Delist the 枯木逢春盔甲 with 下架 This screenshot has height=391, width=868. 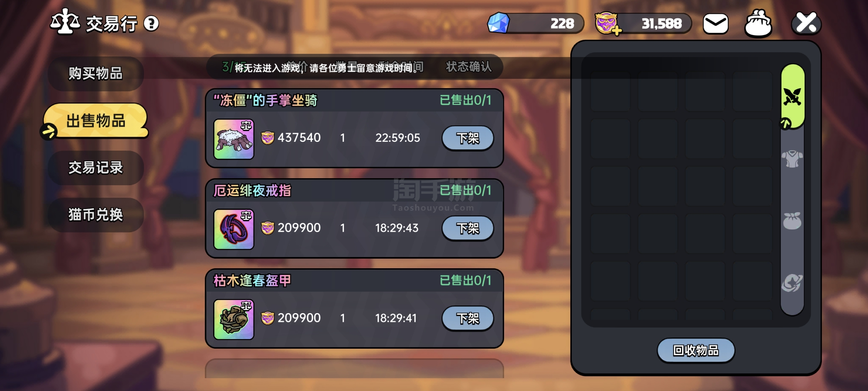point(467,318)
